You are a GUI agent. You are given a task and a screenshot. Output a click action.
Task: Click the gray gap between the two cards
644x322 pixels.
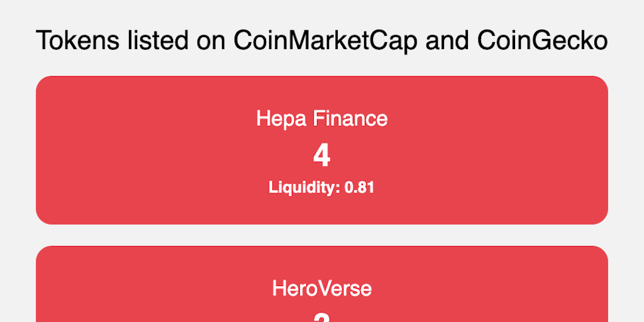coord(322,235)
